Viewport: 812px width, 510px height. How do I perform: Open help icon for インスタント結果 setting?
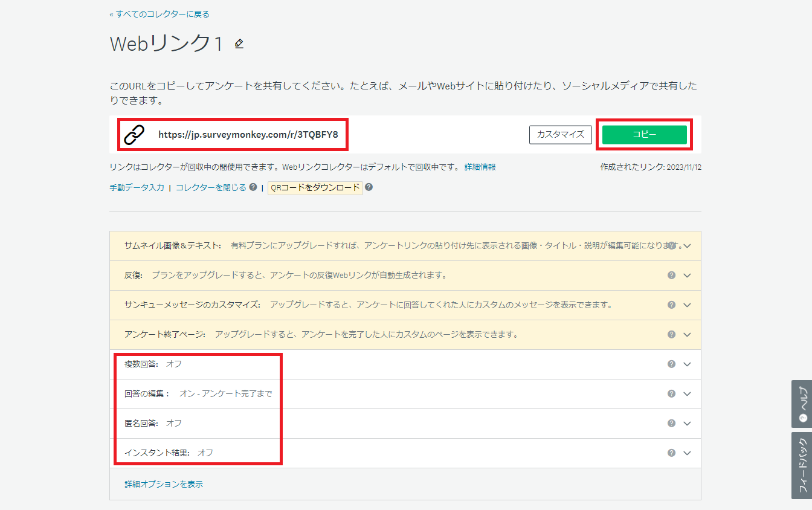(x=671, y=453)
